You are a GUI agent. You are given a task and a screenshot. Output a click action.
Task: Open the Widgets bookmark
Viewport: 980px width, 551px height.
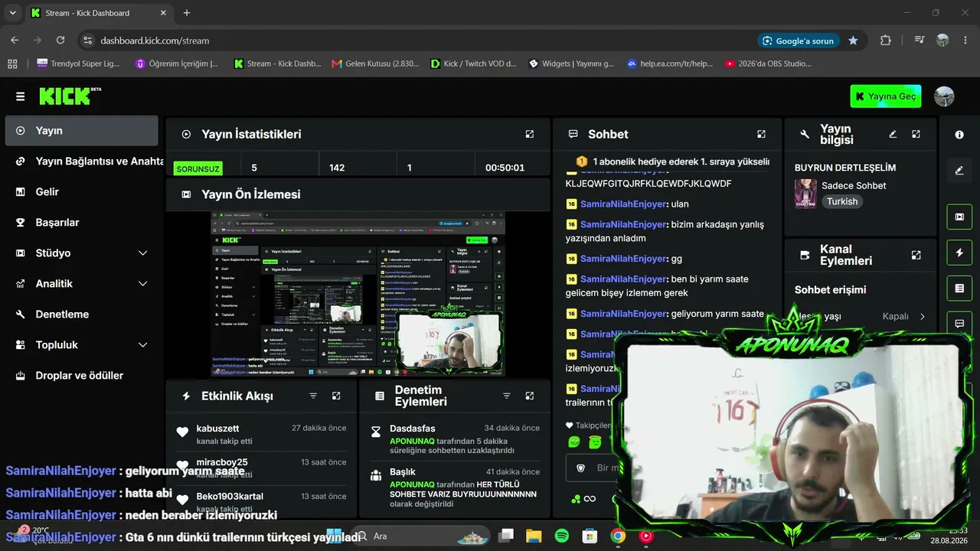point(571,64)
